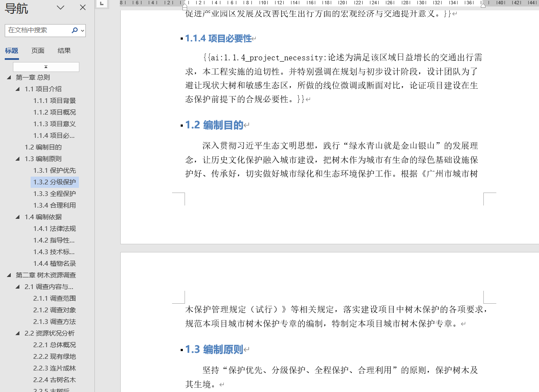The height and width of the screenshot is (392, 539).
Task: Click the line starting 木保护管理规定（试行）
Action: click(336, 309)
